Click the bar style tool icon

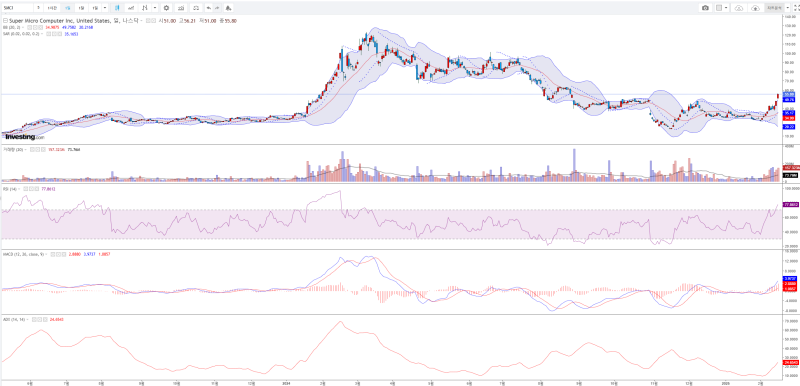(145, 8)
